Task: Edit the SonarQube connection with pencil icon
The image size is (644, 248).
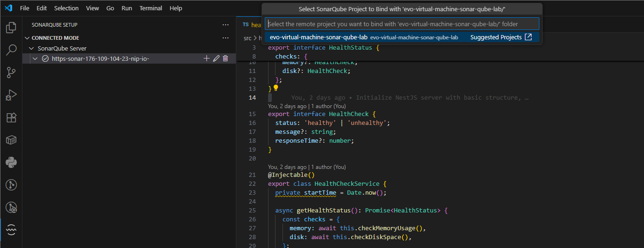Action: tap(216, 58)
